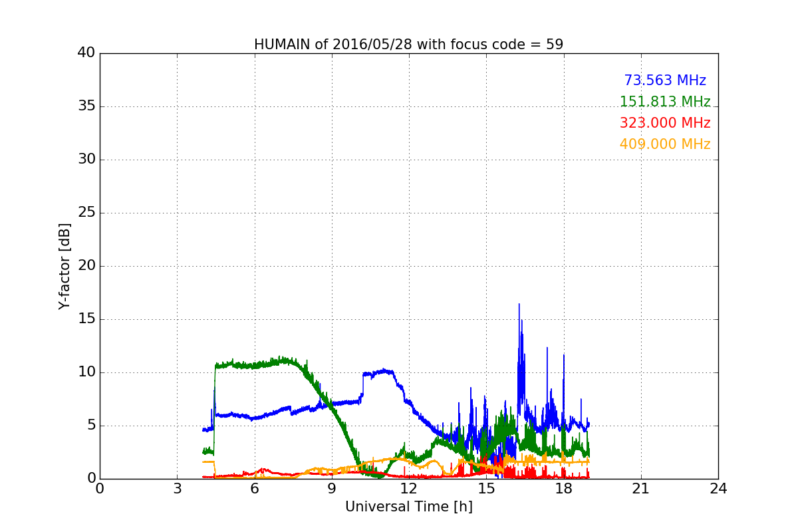
Task: Click the x-axis tick value 21
Action: 641,488
